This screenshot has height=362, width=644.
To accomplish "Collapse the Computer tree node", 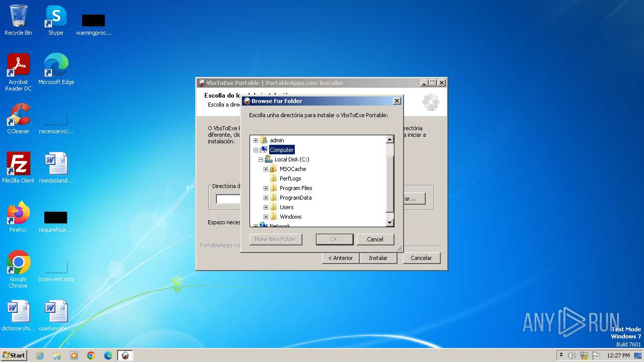I will 256,150.
